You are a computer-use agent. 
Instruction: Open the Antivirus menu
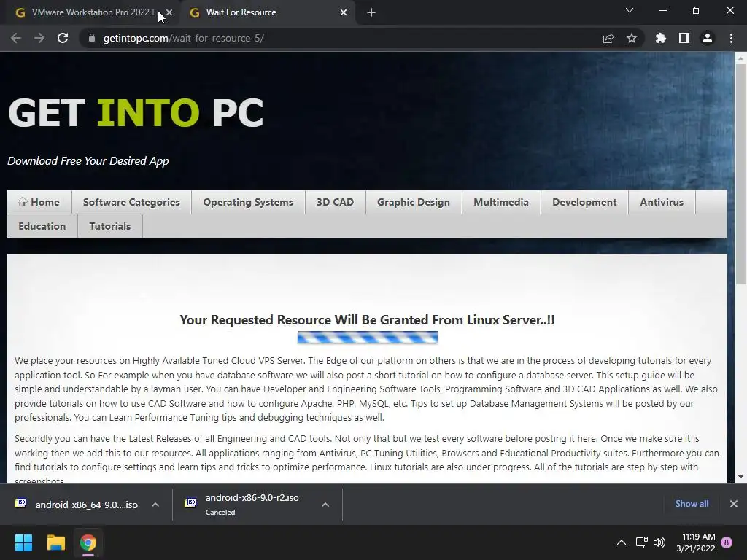click(662, 202)
